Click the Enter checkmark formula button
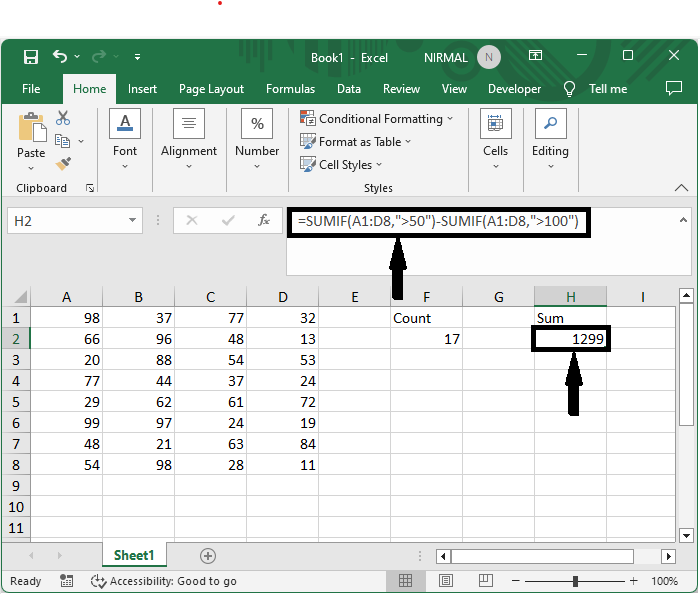The image size is (700, 594). coord(228,220)
